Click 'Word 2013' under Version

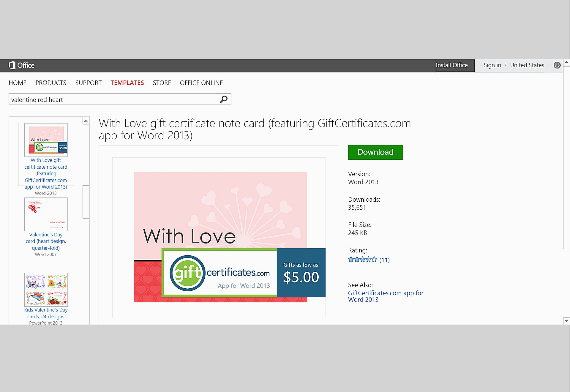pos(363,182)
